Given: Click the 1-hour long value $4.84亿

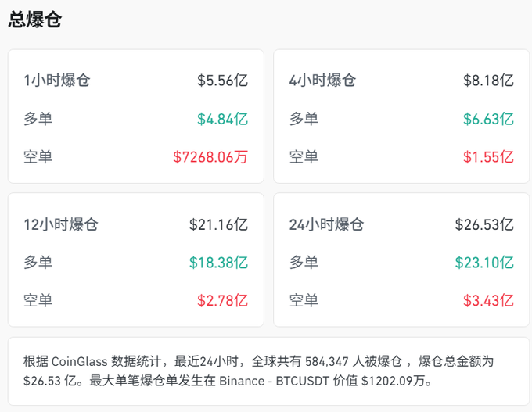Looking at the screenshot, I should click(x=222, y=119).
